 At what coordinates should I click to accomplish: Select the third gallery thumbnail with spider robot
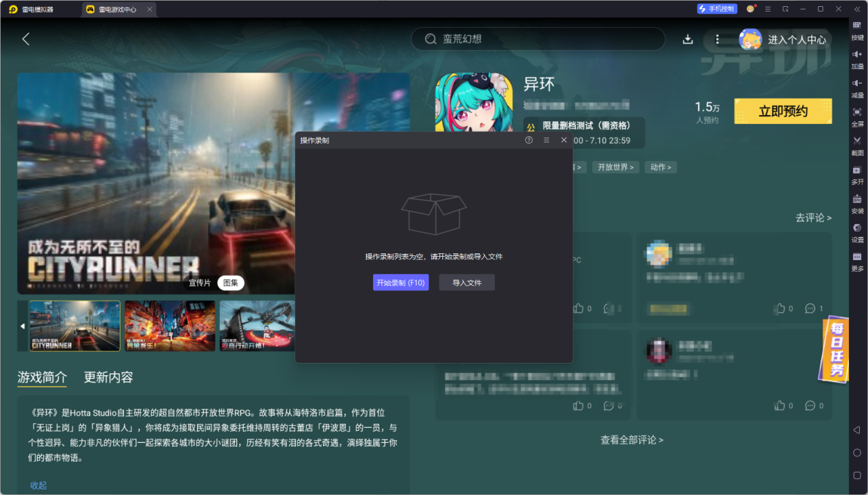click(257, 326)
